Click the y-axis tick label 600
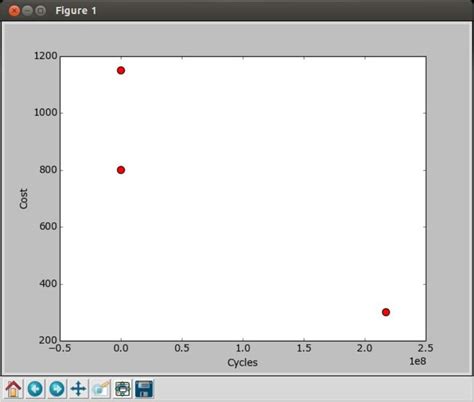The width and height of the screenshot is (474, 402). [x=49, y=226]
